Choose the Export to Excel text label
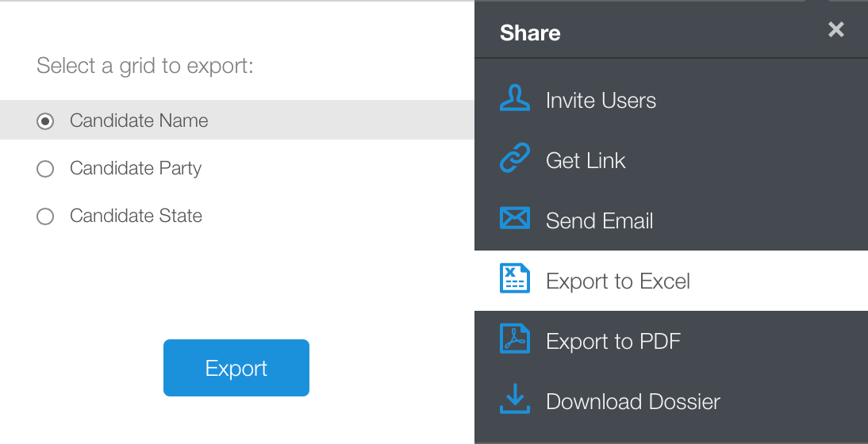This screenshot has width=868, height=444. tap(618, 281)
